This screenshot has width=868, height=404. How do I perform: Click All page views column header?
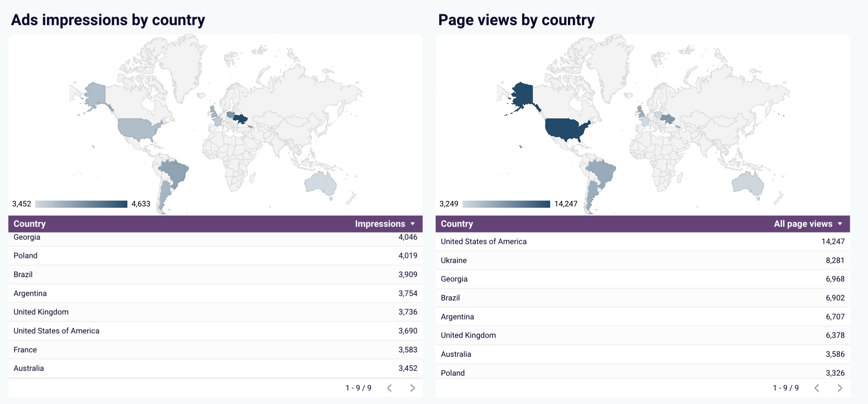803,224
